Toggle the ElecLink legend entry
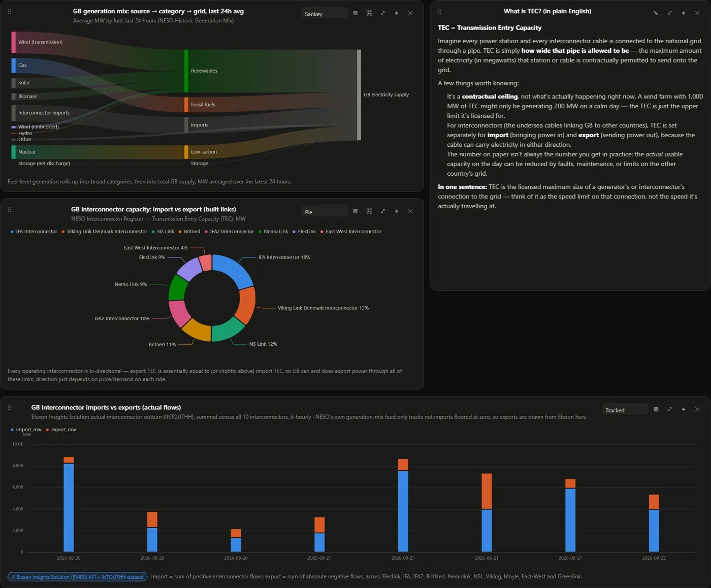Screen dimensions: 711x588 (304, 232)
